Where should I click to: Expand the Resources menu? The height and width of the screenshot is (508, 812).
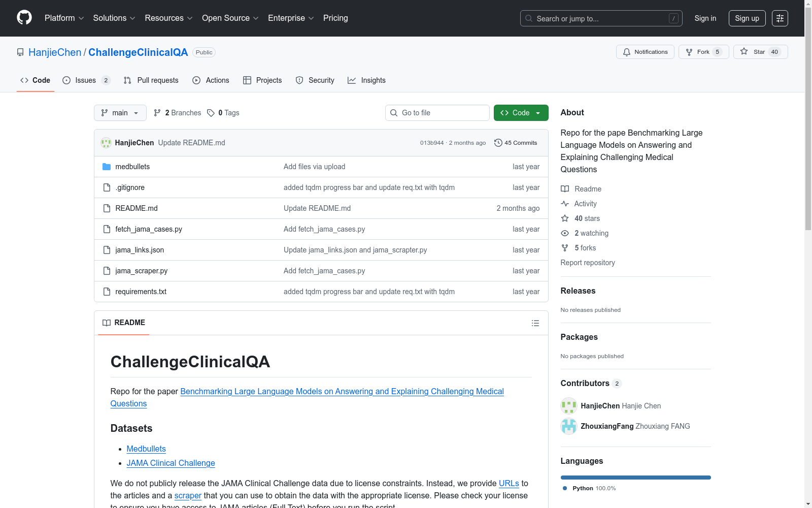[168, 18]
